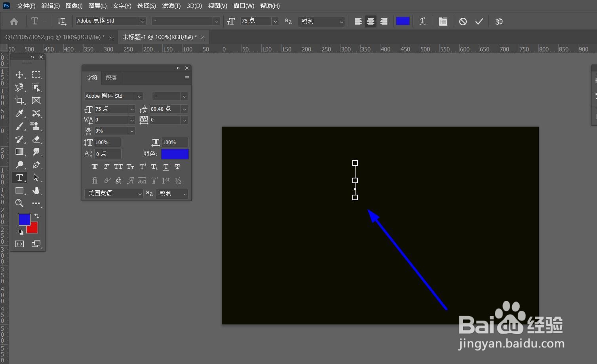The width and height of the screenshot is (597, 364).
Task: Open the 窗口(W) menu
Action: 244,6
